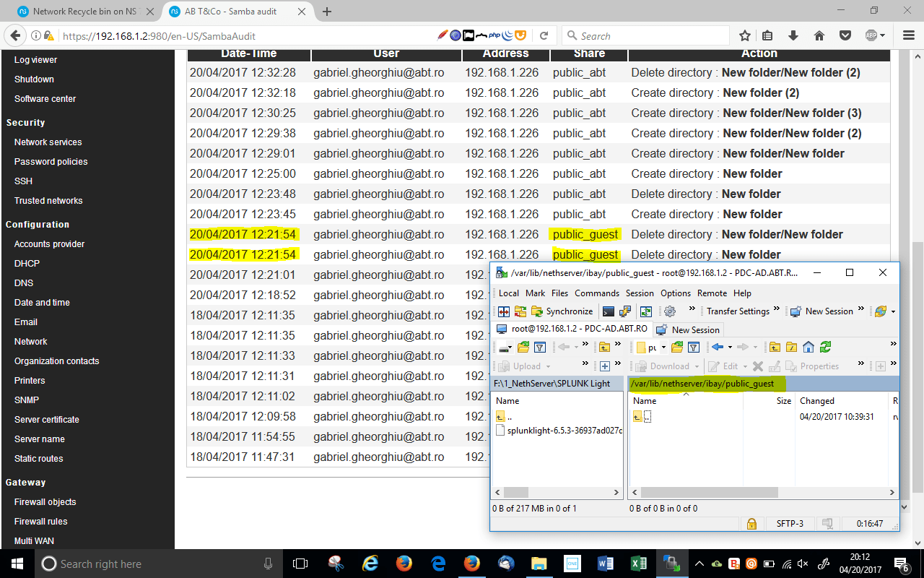
Task: Click the session security lock icon
Action: 751,523
